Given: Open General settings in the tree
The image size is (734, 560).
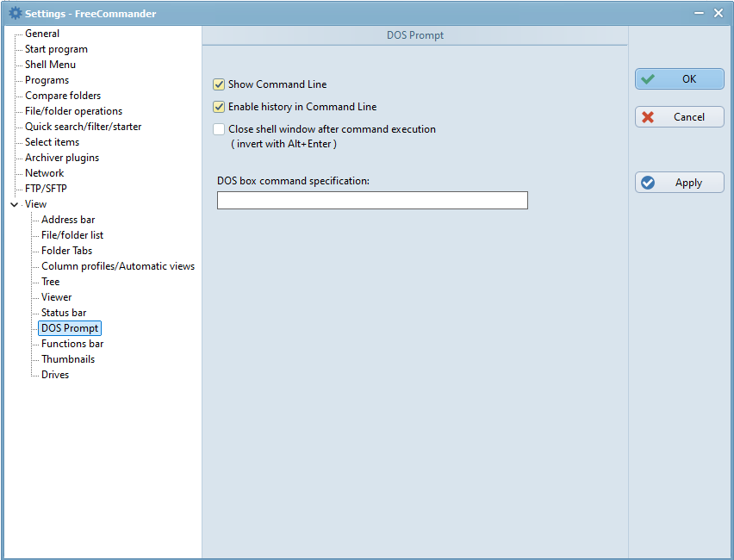Looking at the screenshot, I should pos(42,34).
